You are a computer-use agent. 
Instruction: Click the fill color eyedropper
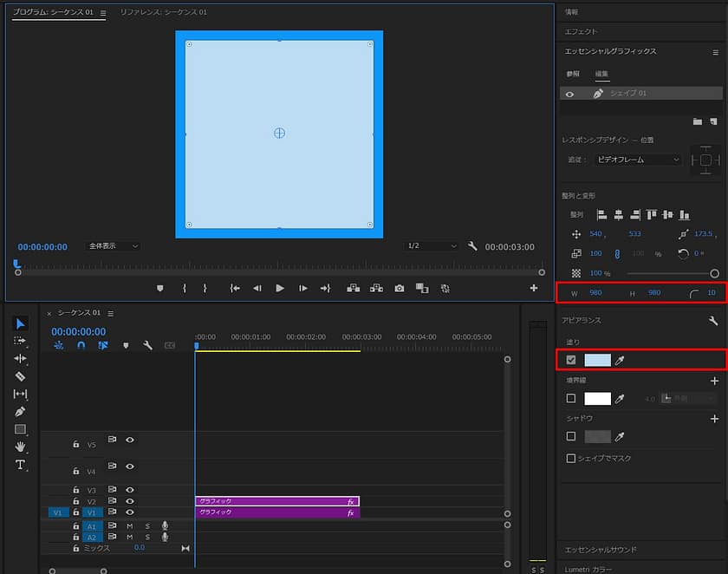[620, 360]
